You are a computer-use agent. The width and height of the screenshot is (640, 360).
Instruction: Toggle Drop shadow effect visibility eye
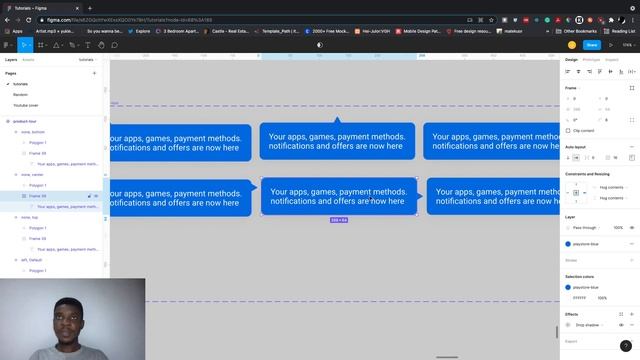click(621, 325)
